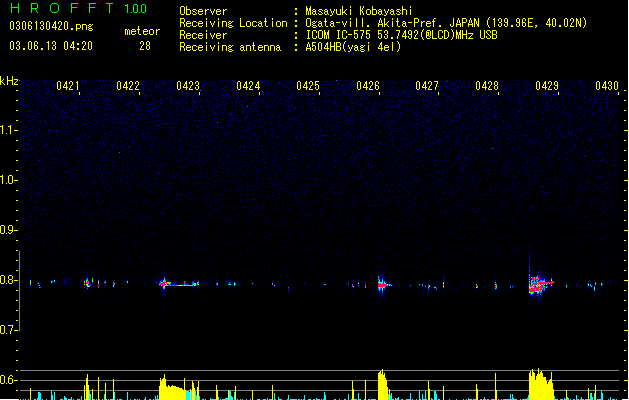Click the 0306130420.png filename text
Screen dimensions: 629x400
(x=51, y=26)
